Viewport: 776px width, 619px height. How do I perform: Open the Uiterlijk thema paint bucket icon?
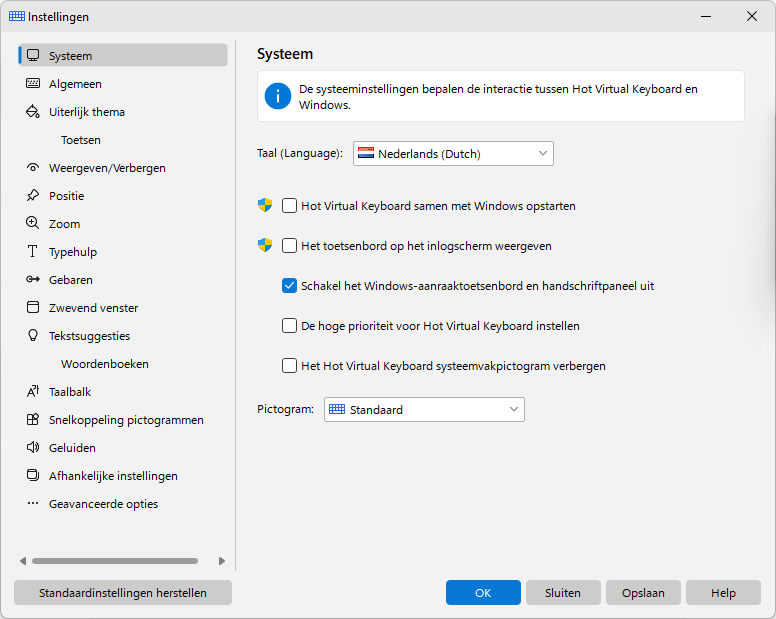pyautogui.click(x=33, y=112)
